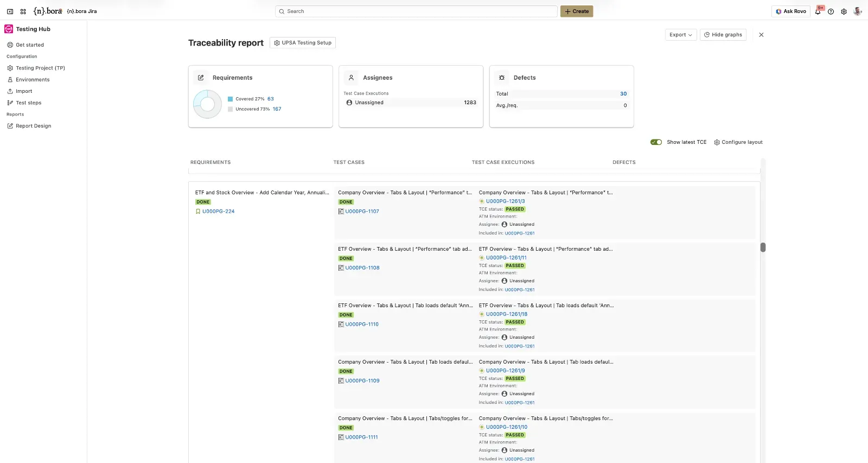The image size is (868, 463).
Task: Open Configure layout options
Action: click(738, 142)
